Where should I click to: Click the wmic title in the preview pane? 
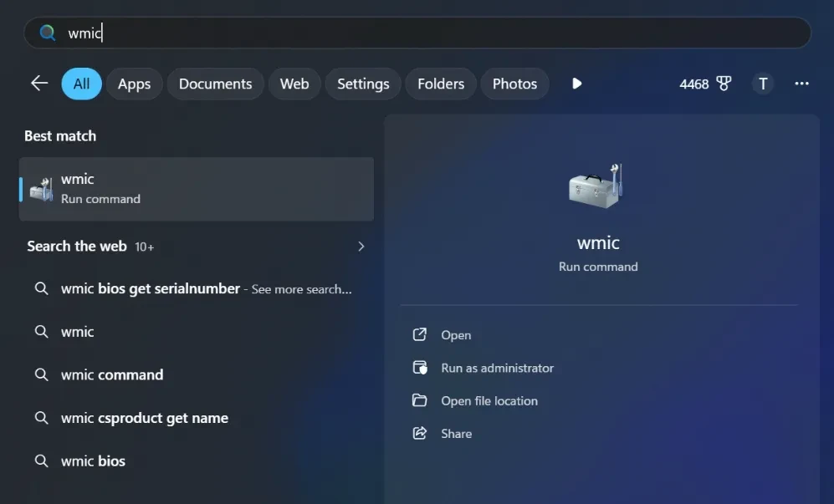click(x=598, y=243)
